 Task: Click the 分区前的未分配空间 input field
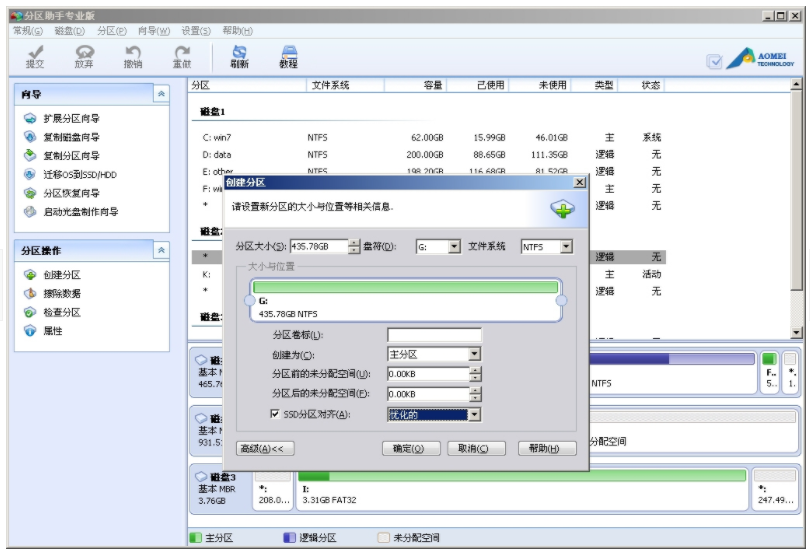tap(428, 374)
